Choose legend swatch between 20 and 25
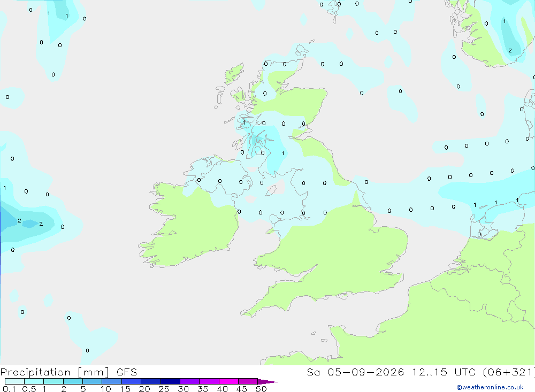Viewport: 535px width, 392px height. point(150,381)
